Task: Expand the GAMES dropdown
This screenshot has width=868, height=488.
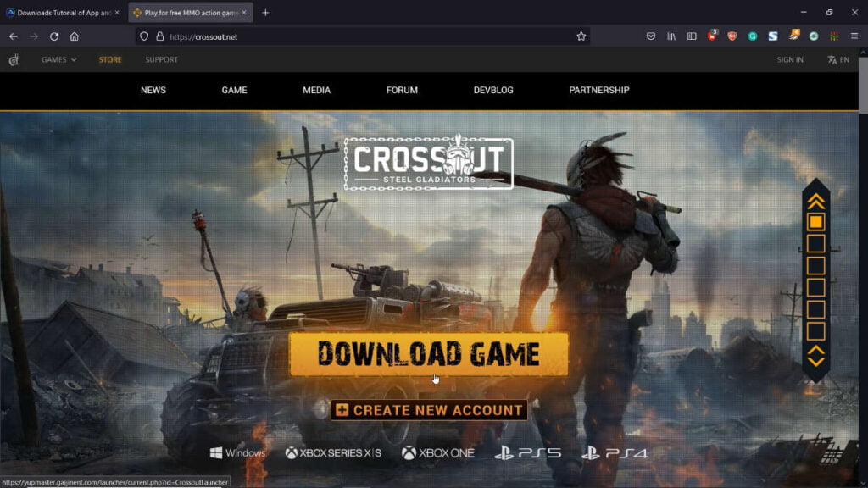Action: (58, 60)
